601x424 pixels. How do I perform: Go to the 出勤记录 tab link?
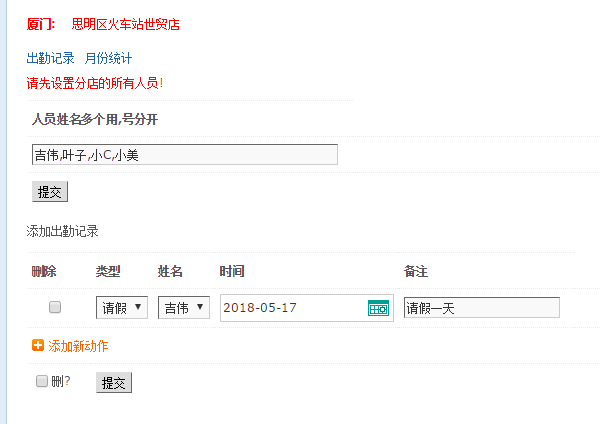pyautogui.click(x=50, y=59)
